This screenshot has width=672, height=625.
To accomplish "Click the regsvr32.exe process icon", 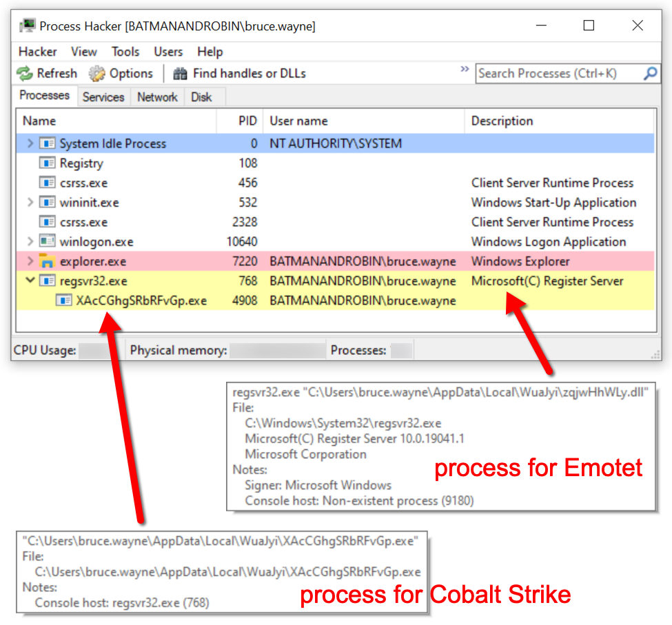I will pyautogui.click(x=47, y=280).
